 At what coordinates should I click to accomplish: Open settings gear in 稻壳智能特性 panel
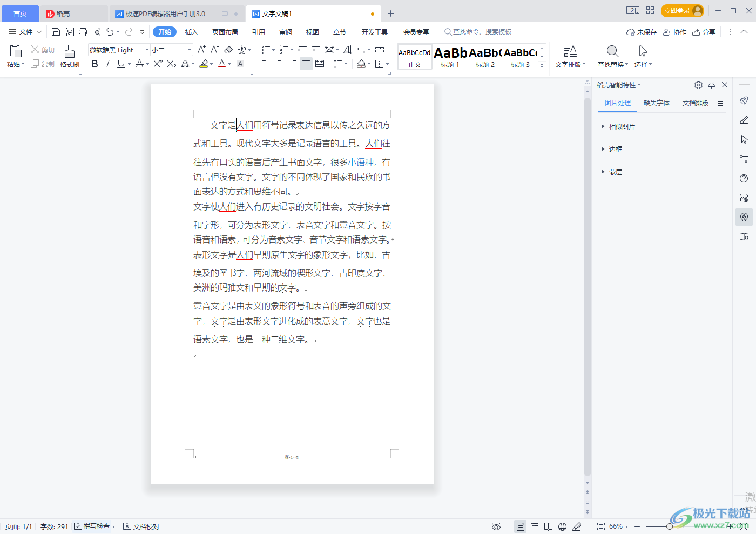[698, 85]
